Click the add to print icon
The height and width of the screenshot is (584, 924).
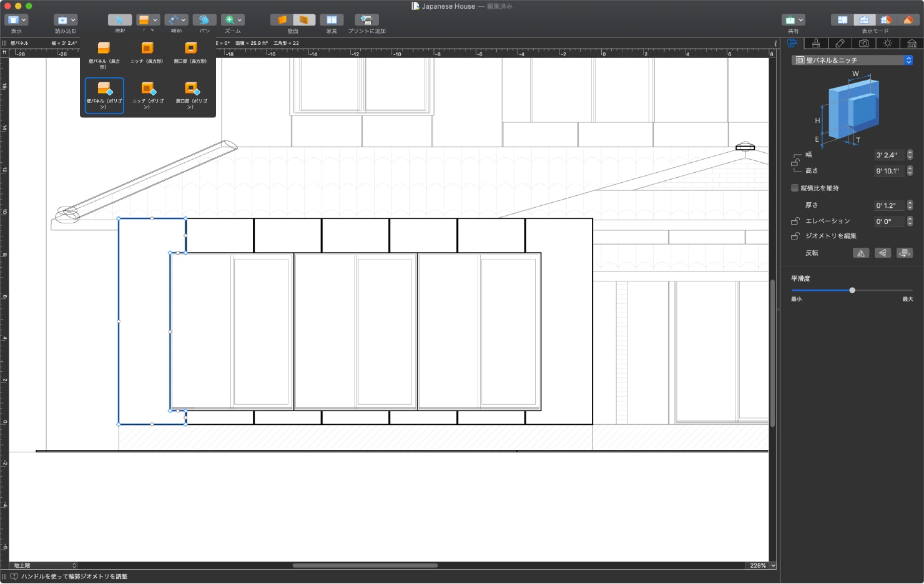point(366,20)
